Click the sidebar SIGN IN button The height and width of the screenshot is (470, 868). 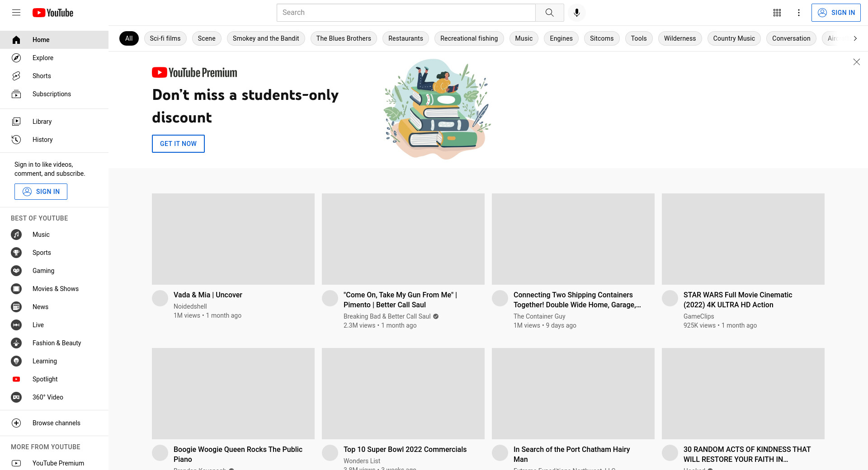coord(41,192)
